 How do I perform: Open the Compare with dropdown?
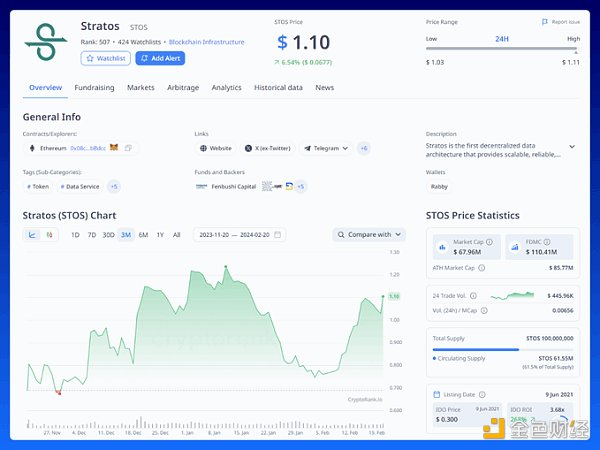tap(369, 235)
